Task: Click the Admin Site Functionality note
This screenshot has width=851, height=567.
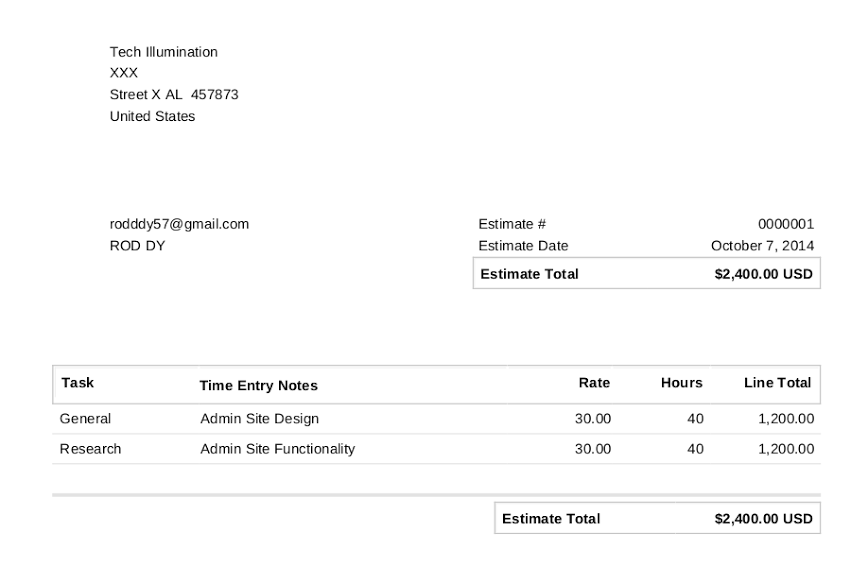Action: coord(277,449)
